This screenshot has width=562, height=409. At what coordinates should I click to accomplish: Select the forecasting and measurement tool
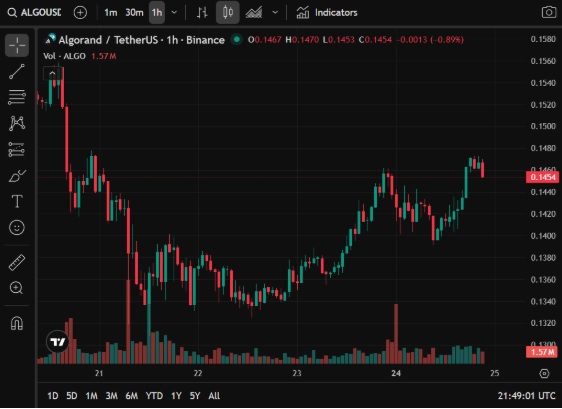point(17,149)
